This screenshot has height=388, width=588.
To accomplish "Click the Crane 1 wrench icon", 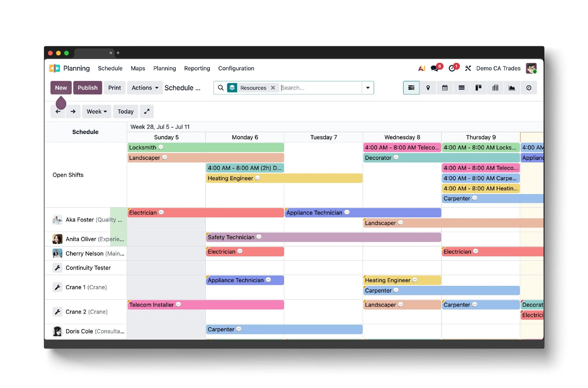I will pos(57,287).
